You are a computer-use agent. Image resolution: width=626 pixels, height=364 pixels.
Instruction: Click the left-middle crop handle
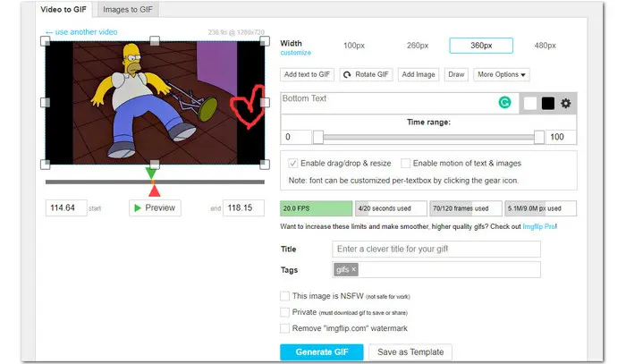click(45, 103)
